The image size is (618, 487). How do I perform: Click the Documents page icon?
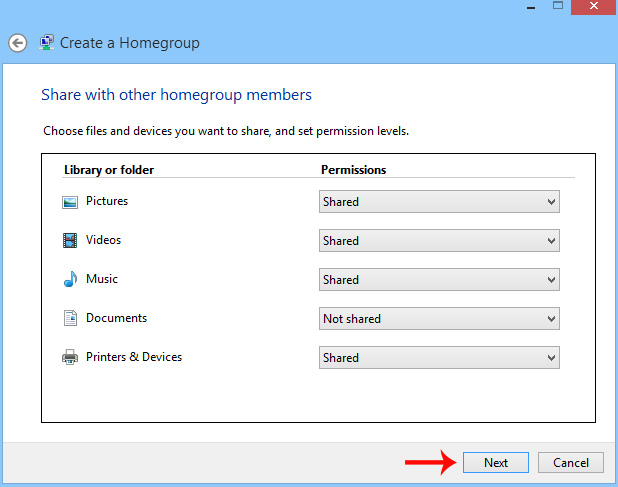70,319
